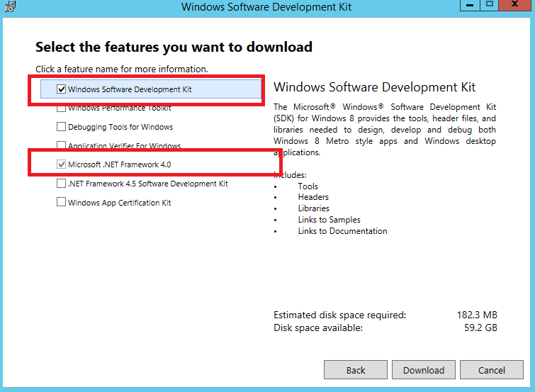535x392 pixels.
Task: Click the Tools bullet item
Action: [308, 186]
